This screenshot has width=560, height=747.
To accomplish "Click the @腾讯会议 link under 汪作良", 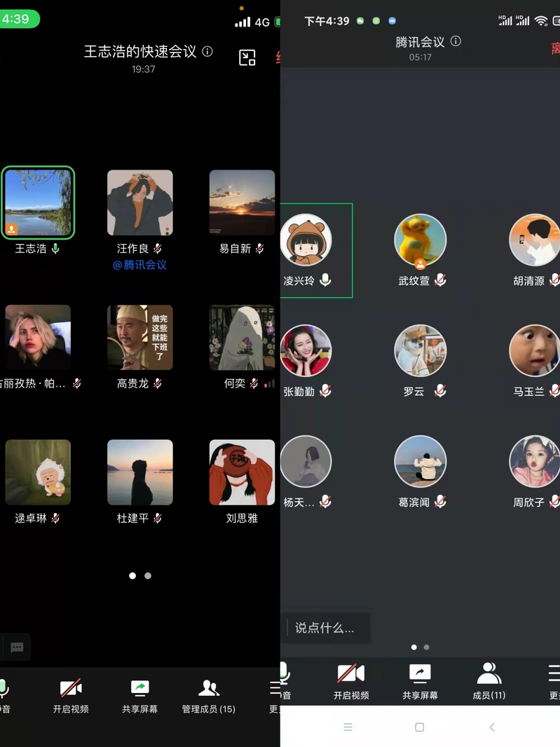I will click(139, 265).
